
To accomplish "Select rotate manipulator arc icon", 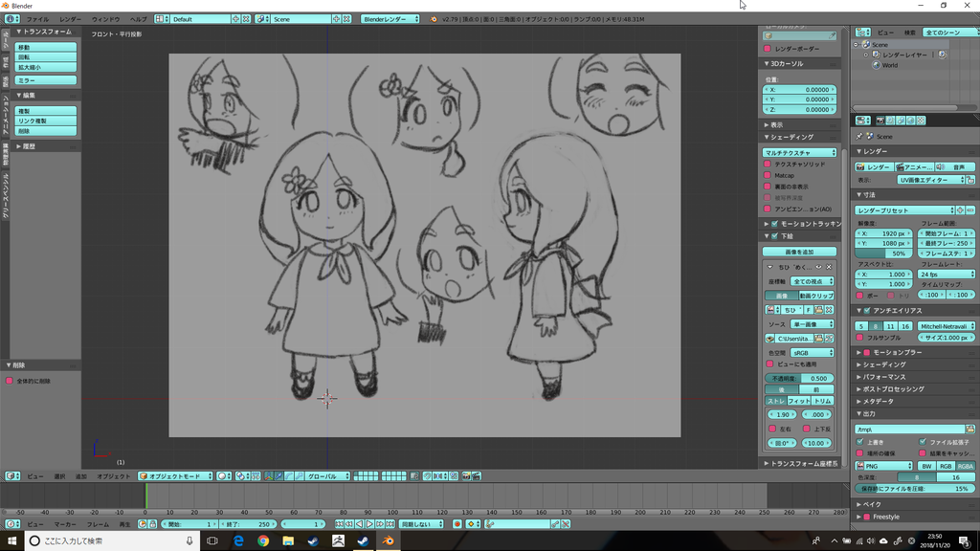I will pos(289,476).
